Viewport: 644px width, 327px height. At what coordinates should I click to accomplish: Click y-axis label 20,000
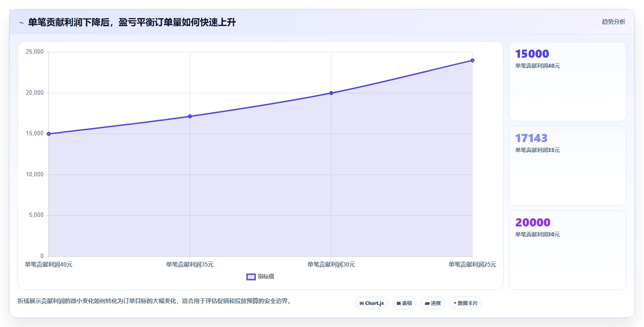pos(35,93)
